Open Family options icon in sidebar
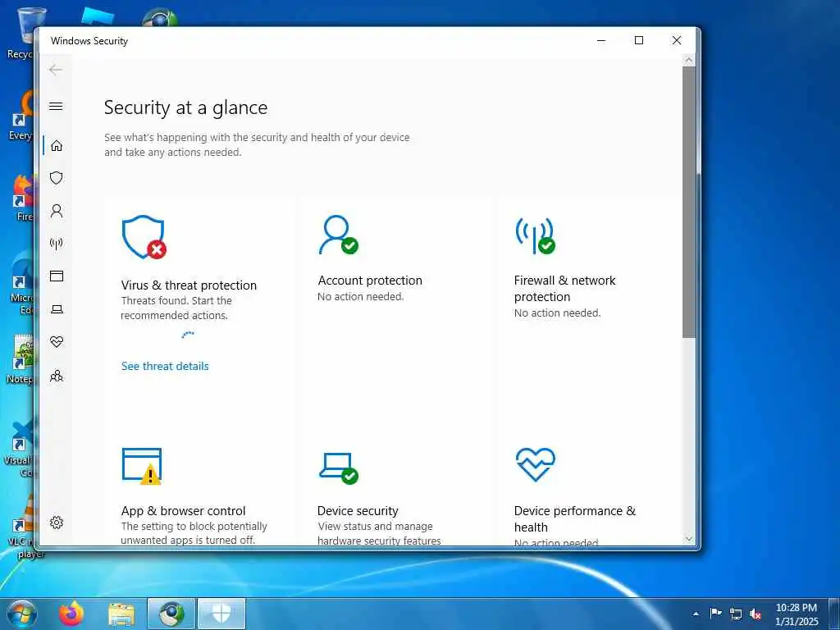 coord(57,376)
